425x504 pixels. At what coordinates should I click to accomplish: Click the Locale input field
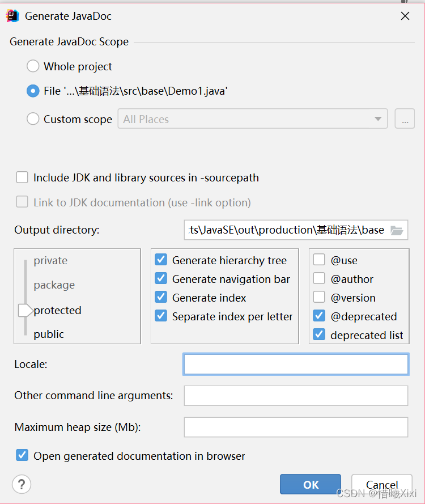[x=296, y=365]
